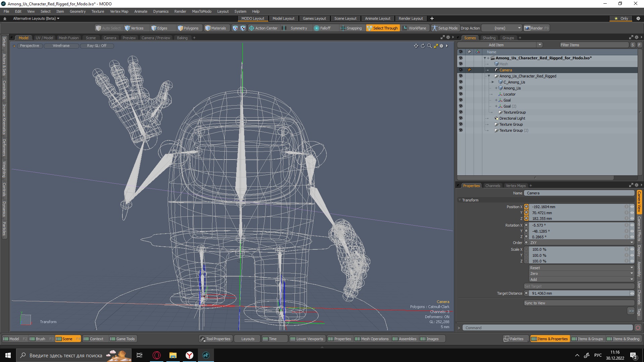Switch to Edges selection mode
This screenshot has width=644, height=362.
click(x=159, y=28)
